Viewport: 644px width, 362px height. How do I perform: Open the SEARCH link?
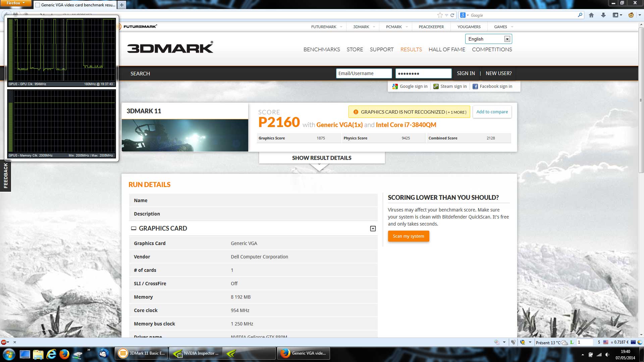(140, 74)
